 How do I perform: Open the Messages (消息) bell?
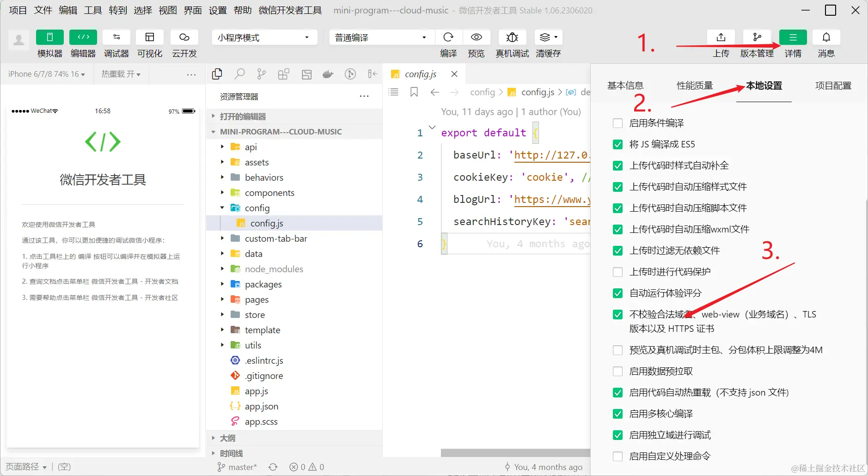point(826,37)
